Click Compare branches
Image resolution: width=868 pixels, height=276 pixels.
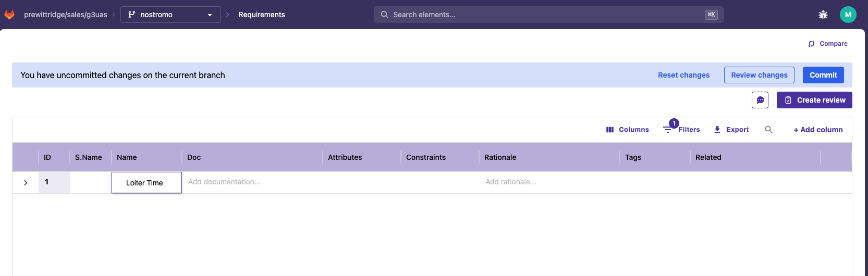pyautogui.click(x=828, y=44)
